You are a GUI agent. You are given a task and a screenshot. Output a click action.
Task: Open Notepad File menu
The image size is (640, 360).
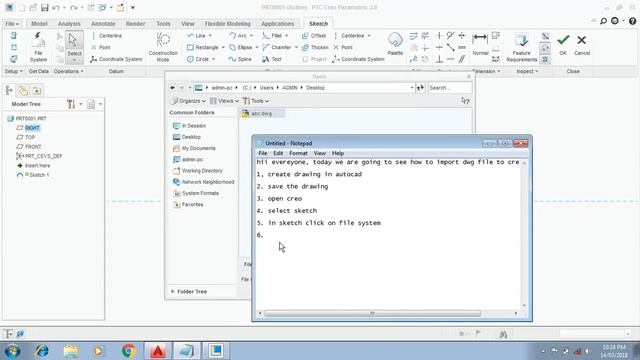coord(262,153)
